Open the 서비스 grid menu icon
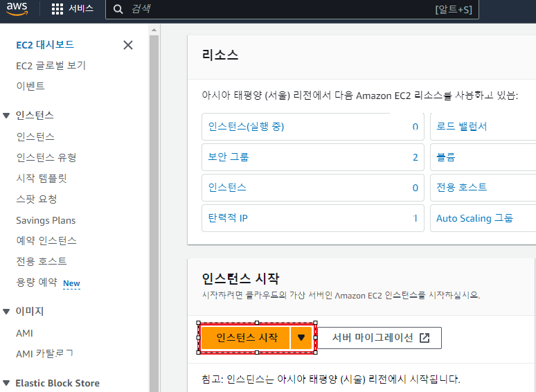 click(57, 9)
